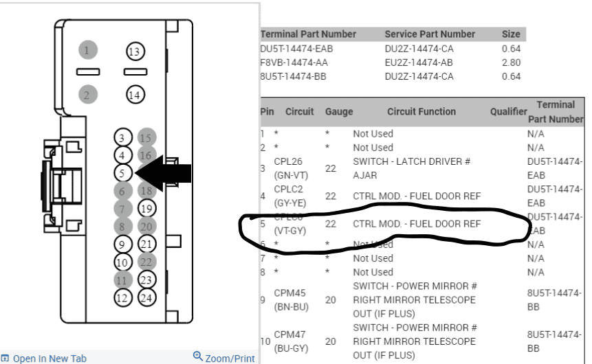592x364 pixels.
Task: Click the Zoom/Print link
Action: [x=230, y=359]
